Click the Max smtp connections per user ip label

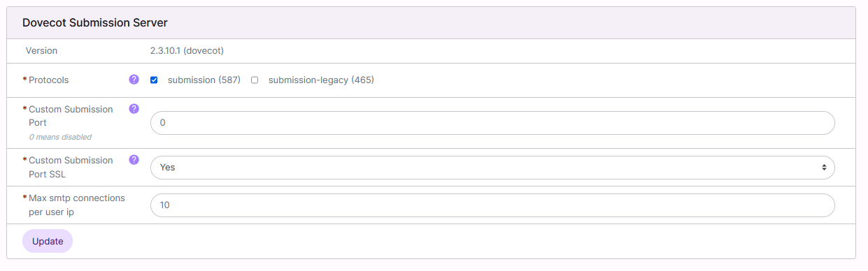(x=77, y=205)
